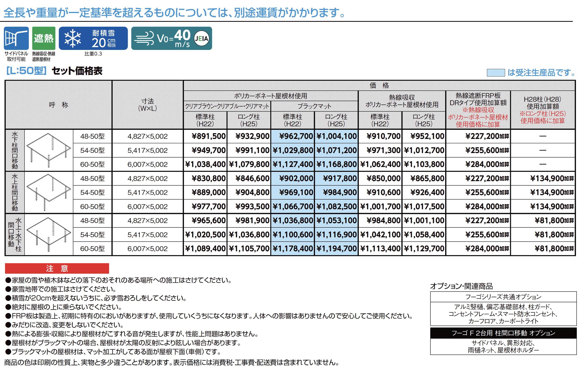Click the JEIA circular logo
588x368 pixels.
coord(201,39)
